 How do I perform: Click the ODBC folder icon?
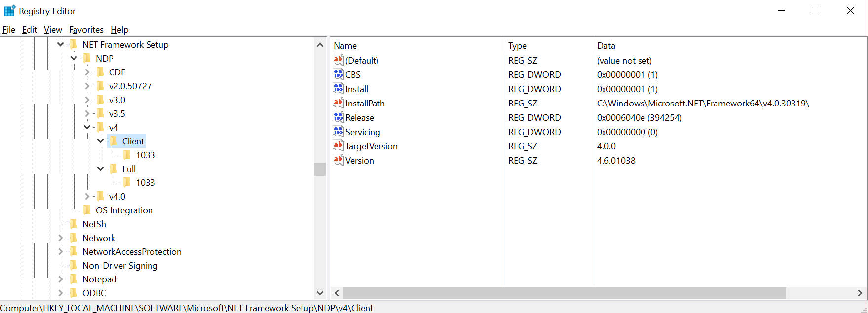[74, 293]
